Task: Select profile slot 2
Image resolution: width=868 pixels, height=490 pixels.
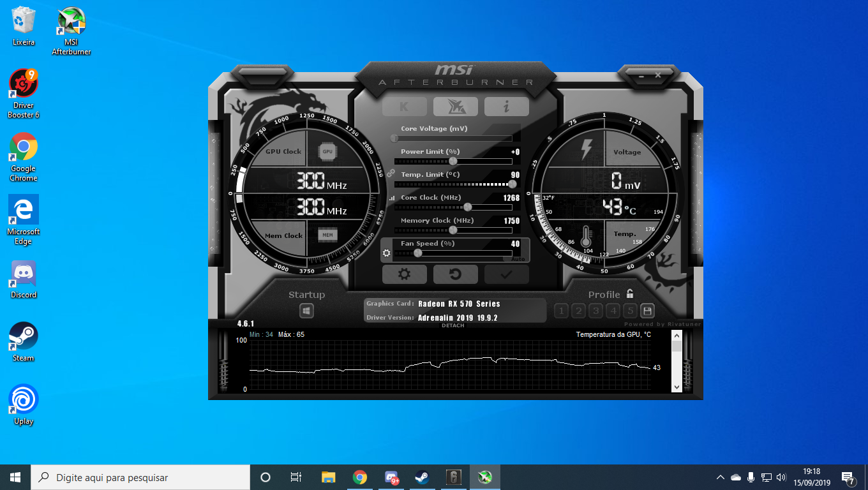Action: click(x=578, y=311)
